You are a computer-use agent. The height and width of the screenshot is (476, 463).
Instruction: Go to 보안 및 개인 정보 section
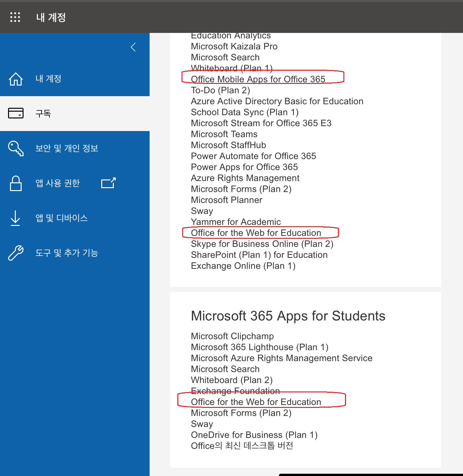(x=75, y=148)
